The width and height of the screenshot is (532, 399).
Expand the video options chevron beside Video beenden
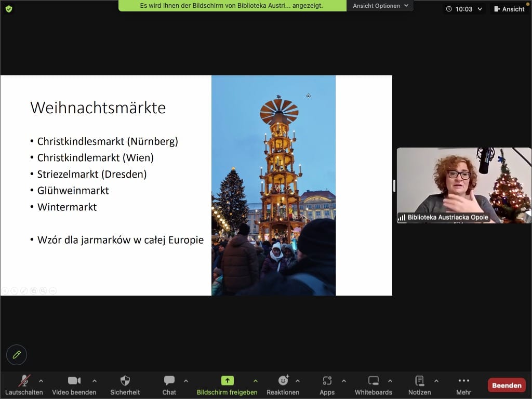pos(95,380)
